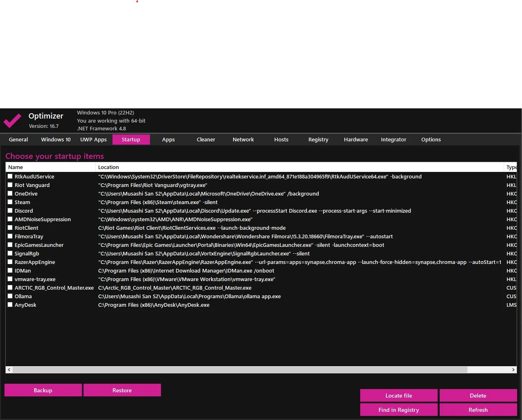Tick the IDMan startup checkbox
Viewport: 522px width, 420px height.
[x=10, y=270]
